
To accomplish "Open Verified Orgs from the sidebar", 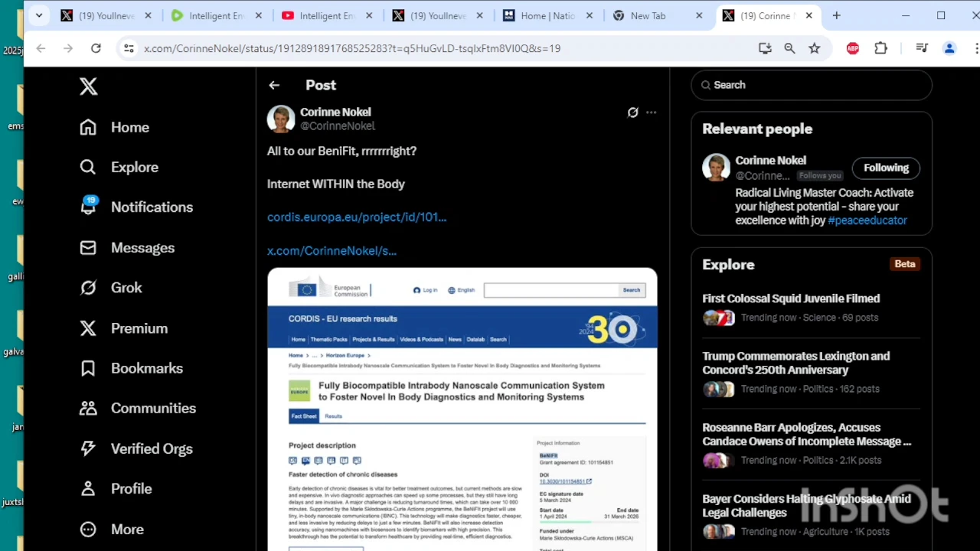I will point(136,448).
